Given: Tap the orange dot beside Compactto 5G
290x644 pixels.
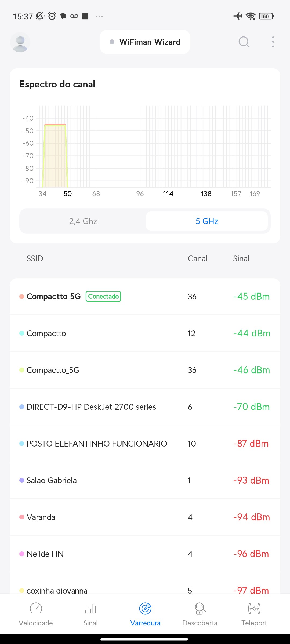Looking at the screenshot, I should (22, 297).
